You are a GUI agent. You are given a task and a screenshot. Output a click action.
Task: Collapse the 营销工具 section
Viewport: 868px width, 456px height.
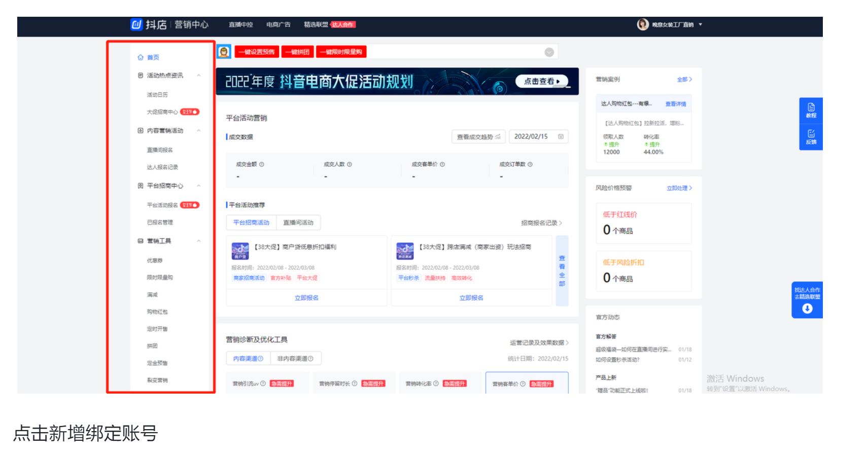[x=199, y=241]
